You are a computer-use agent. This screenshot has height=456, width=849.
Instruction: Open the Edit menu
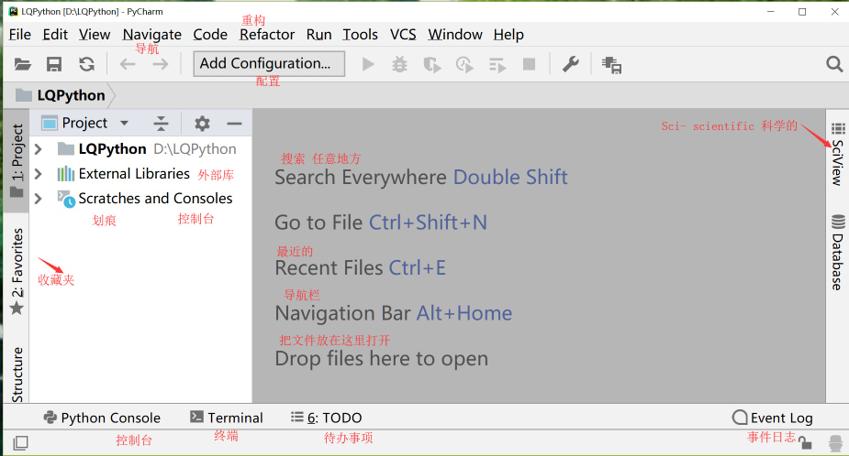point(55,35)
